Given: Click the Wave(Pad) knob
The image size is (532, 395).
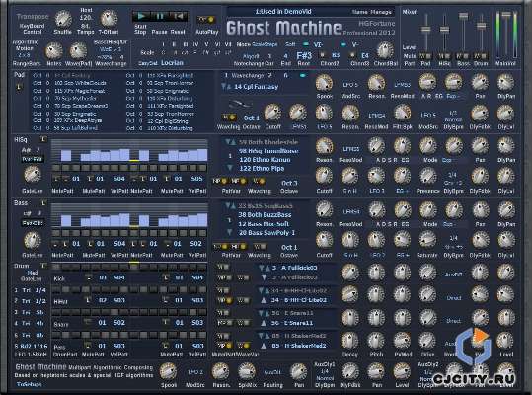Looking at the screenshot, I should click(78, 51).
